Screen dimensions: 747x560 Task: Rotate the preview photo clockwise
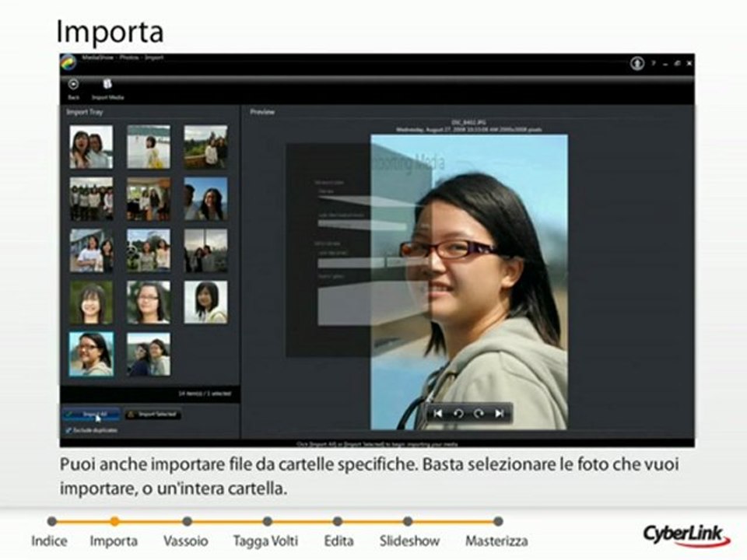tap(479, 413)
